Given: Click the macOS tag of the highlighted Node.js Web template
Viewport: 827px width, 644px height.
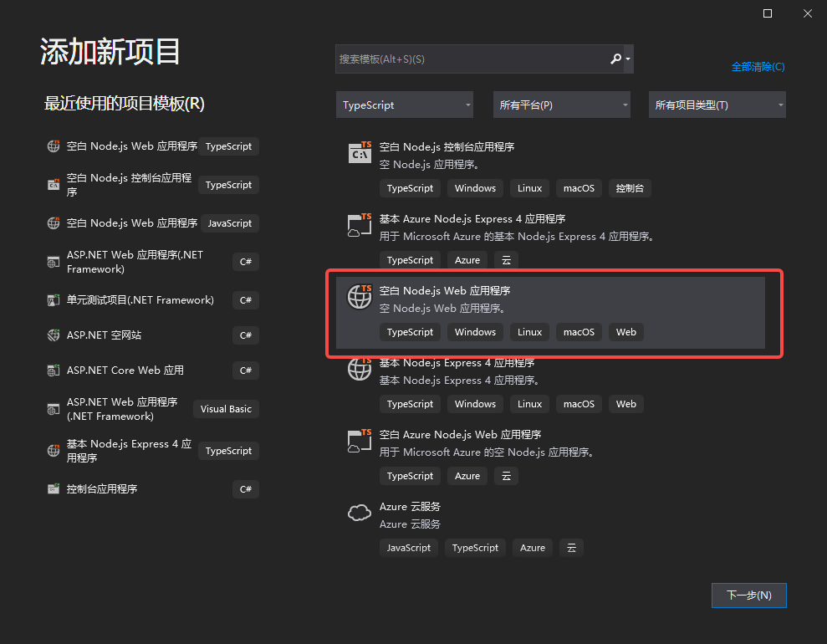Looking at the screenshot, I should pyautogui.click(x=579, y=332).
